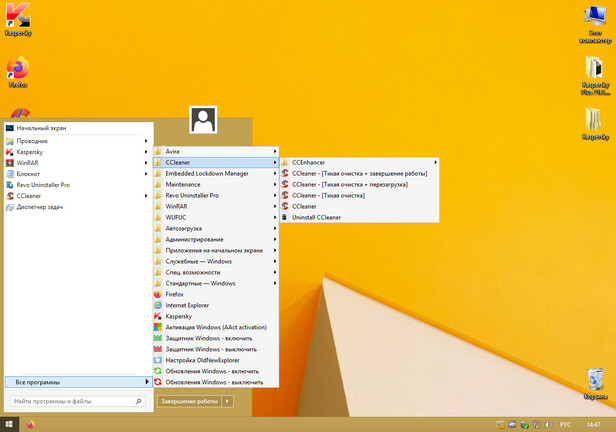Launch CCleaner from the CCleaner submenu

(x=359, y=206)
